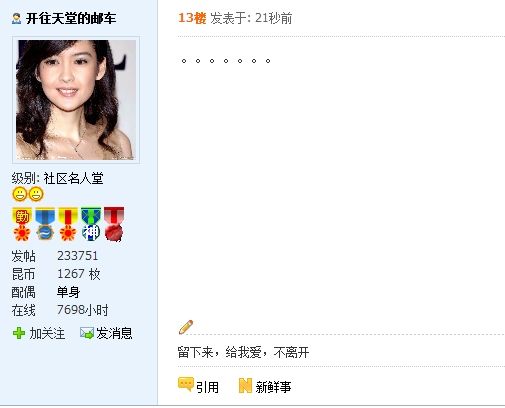Screen dimensions: 505x408
Task: Click the second smiley level icon
Action: [x=36, y=194]
